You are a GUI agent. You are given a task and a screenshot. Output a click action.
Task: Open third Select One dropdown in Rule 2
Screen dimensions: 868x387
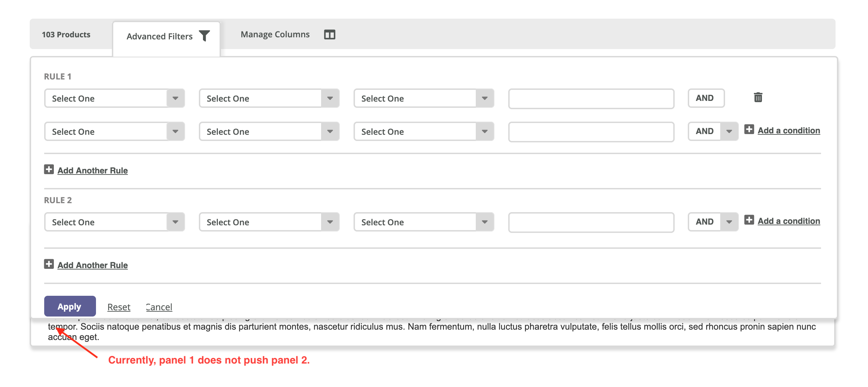tap(424, 222)
